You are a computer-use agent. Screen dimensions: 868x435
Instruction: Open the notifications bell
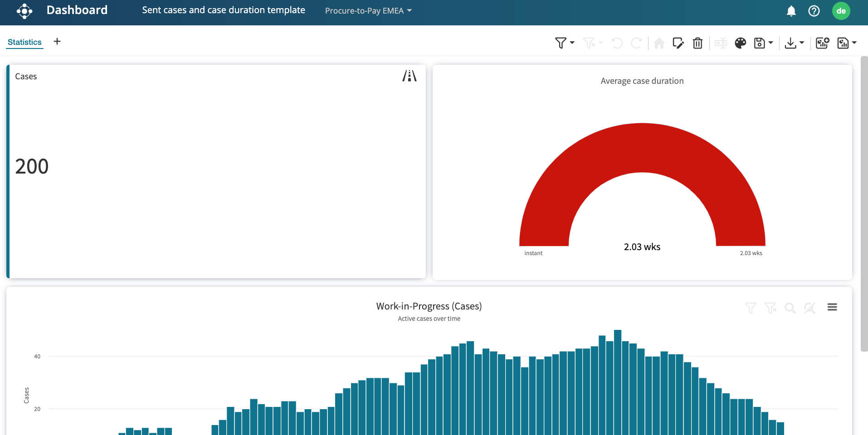(791, 11)
